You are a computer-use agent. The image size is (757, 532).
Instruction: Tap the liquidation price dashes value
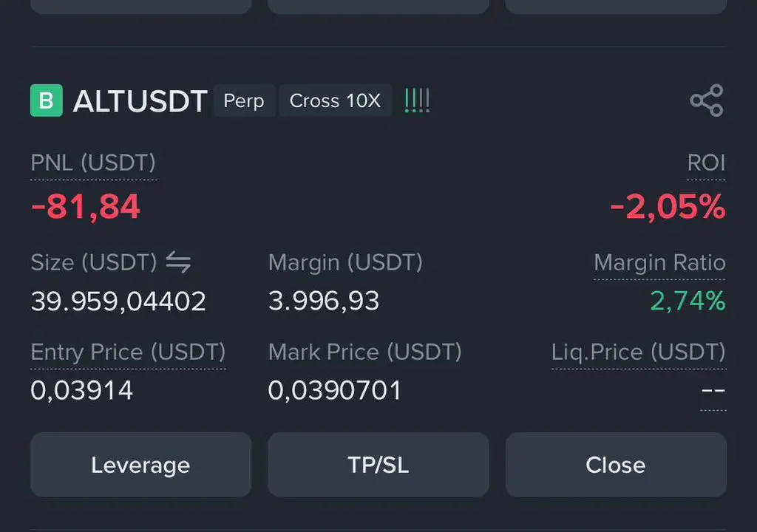point(713,390)
